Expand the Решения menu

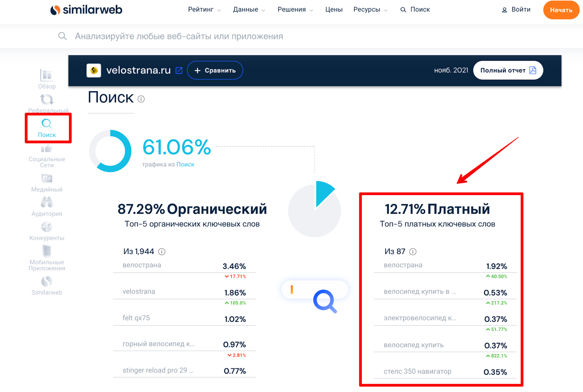pyautogui.click(x=296, y=9)
